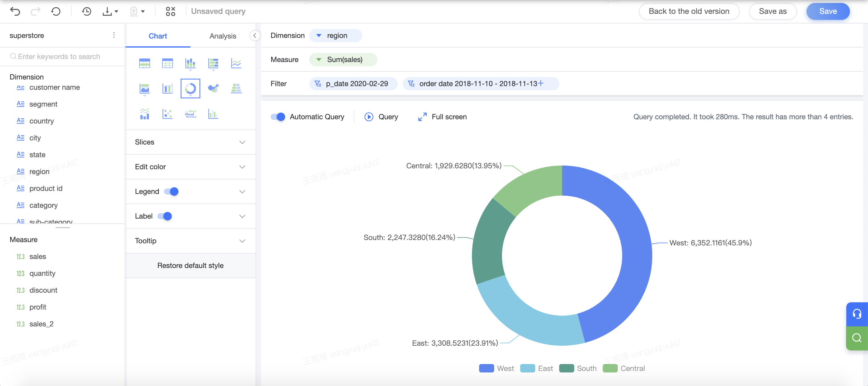Screen dimensions: 868x386
Task: Click the apps grid icon beside Unsaved query
Action: pos(171,11)
